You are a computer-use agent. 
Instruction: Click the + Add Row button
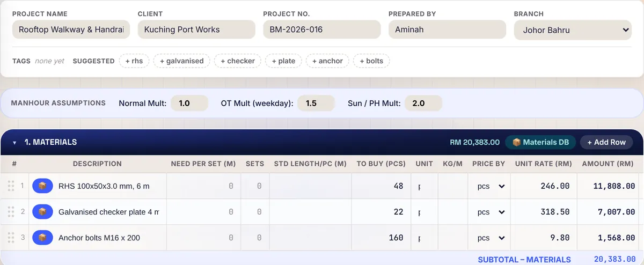tap(606, 142)
